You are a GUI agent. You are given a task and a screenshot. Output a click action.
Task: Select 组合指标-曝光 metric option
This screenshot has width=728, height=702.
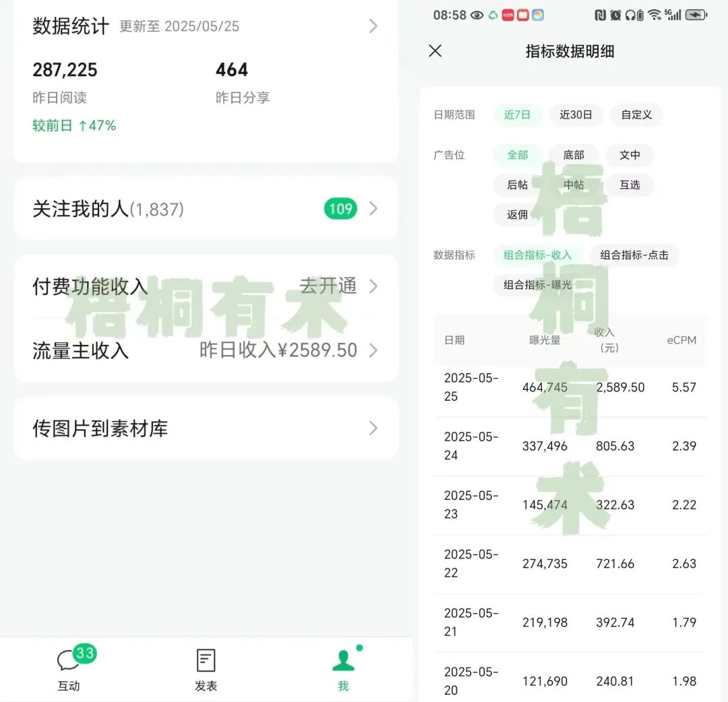[x=537, y=285]
